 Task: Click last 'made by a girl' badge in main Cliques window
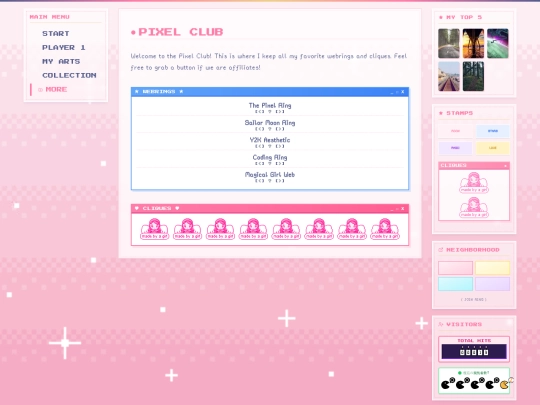click(385, 229)
